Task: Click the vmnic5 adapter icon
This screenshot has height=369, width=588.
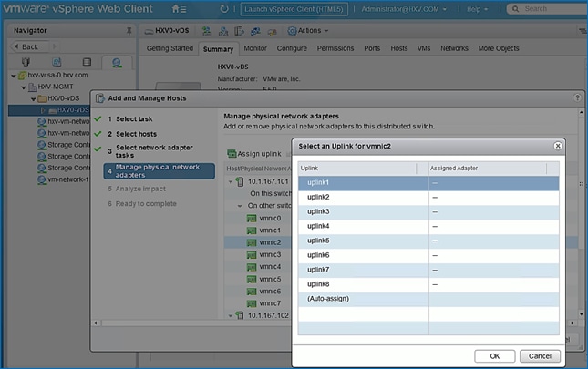Action: tap(252, 279)
